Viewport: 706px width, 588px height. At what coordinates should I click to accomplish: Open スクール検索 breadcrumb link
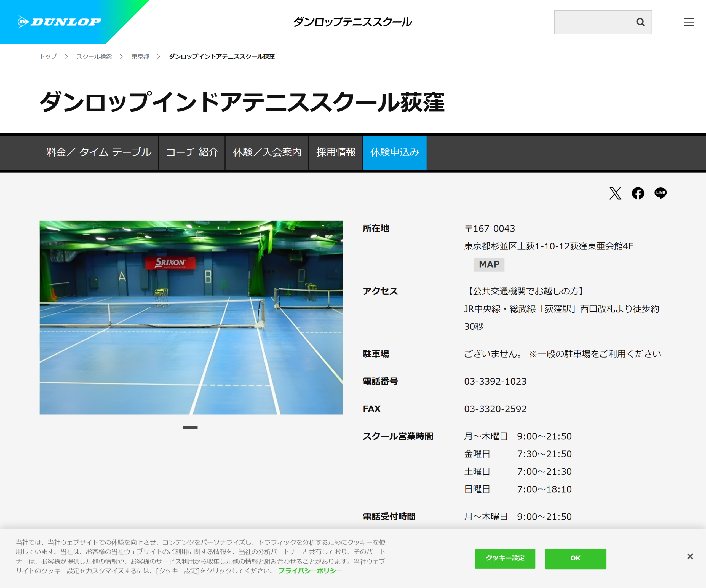click(x=94, y=57)
